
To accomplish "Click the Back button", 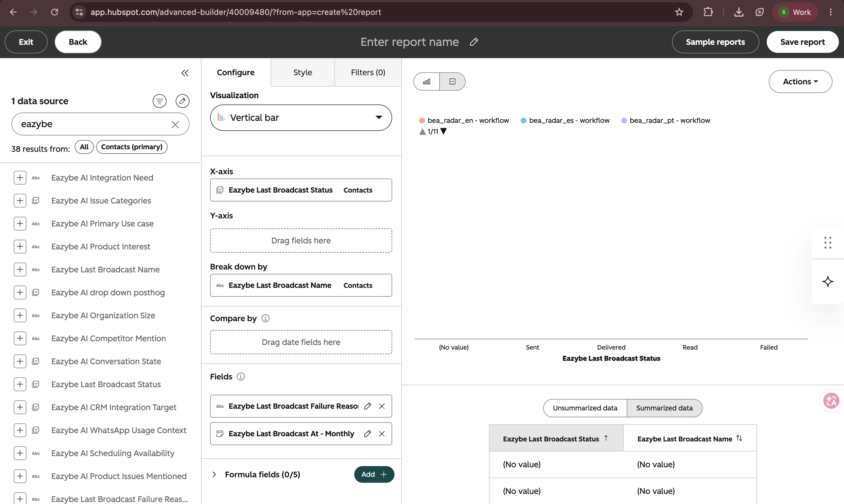I will pyautogui.click(x=78, y=42).
